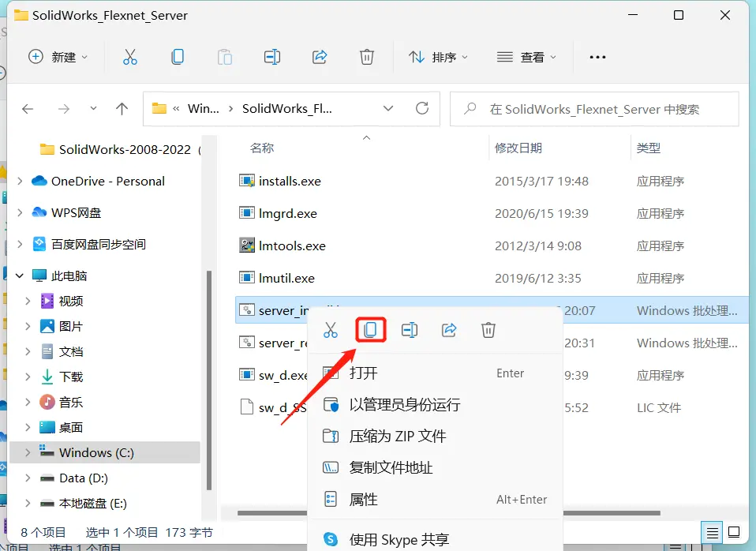Click the Skype icon in context menu
Image resolution: width=756 pixels, height=551 pixels.
(331, 539)
